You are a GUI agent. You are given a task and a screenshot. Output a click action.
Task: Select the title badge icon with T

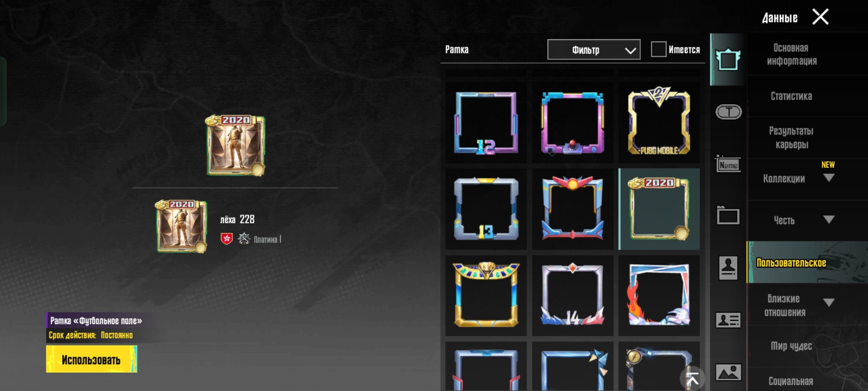pos(728,112)
